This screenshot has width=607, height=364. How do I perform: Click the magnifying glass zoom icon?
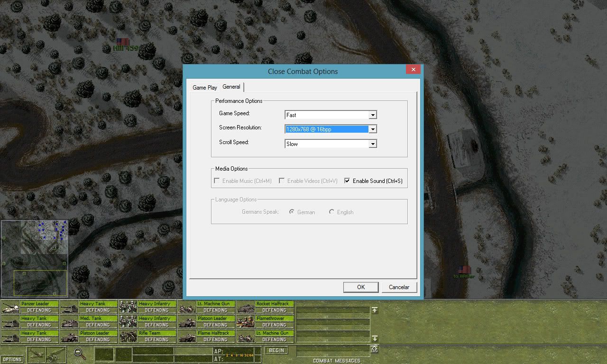[x=79, y=354]
